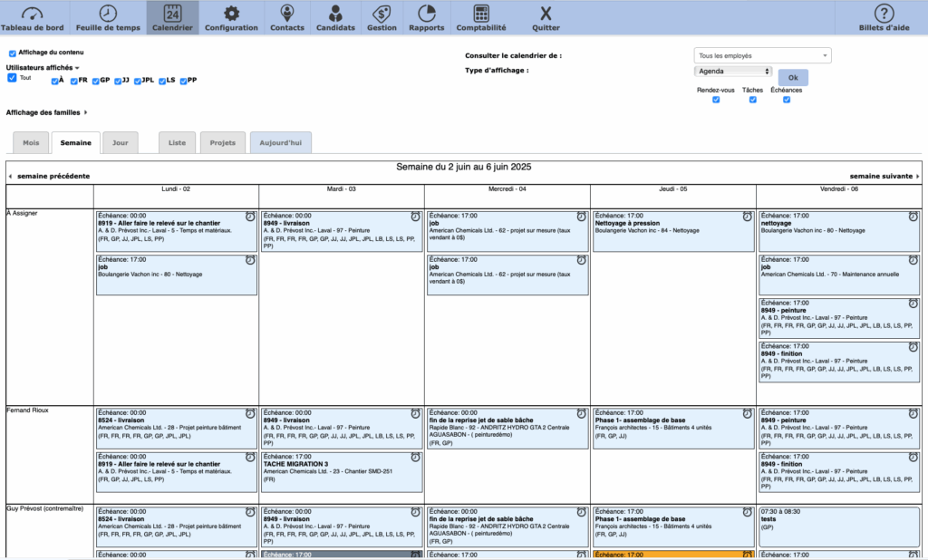Open the Tableau de bord gauge icon
The height and width of the screenshot is (560, 928).
pyautogui.click(x=34, y=14)
